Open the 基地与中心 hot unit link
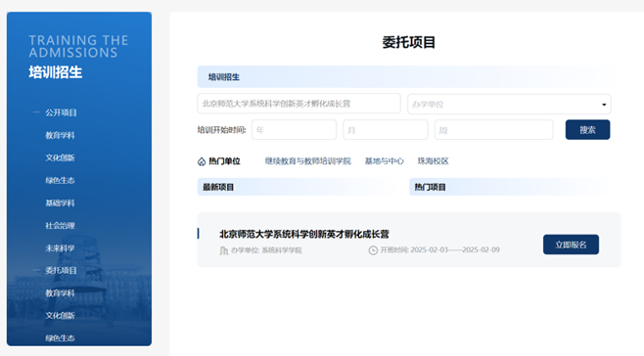This screenshot has width=644, height=356. 385,161
